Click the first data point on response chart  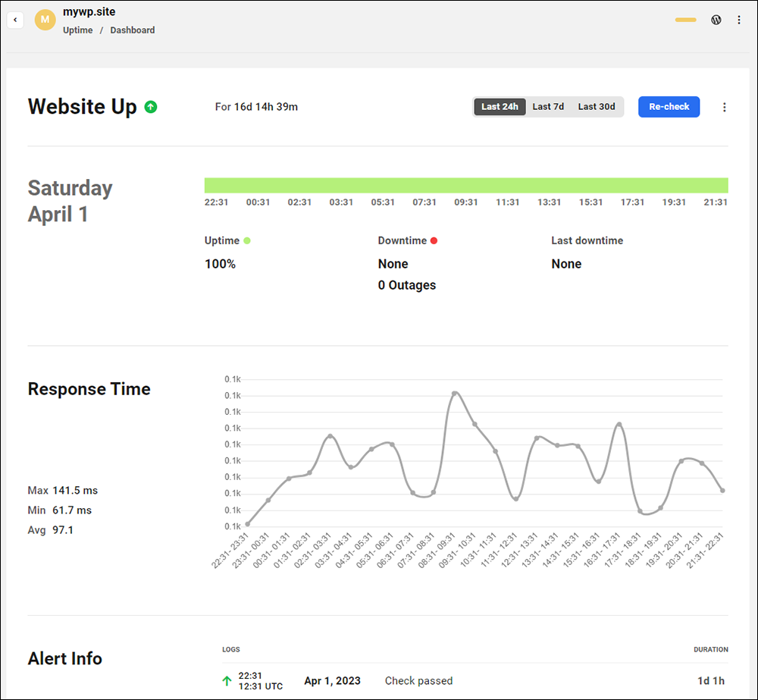click(x=248, y=524)
